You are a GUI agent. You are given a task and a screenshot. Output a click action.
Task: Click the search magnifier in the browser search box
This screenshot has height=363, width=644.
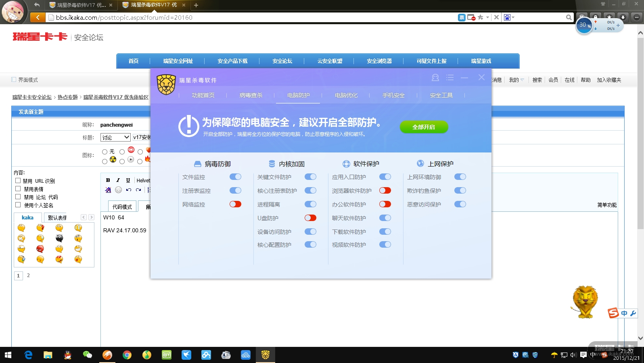(x=569, y=17)
